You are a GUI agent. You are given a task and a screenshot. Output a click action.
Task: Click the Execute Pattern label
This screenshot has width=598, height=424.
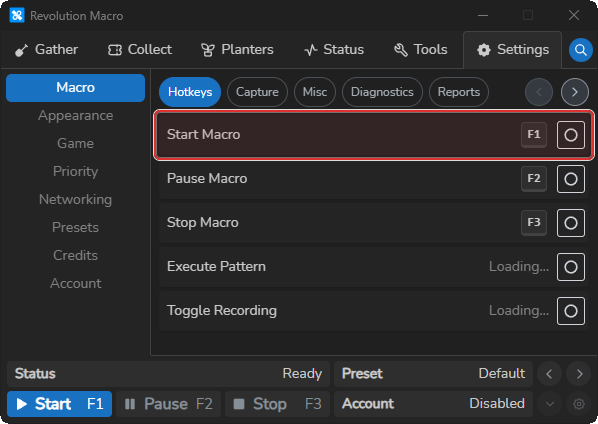216,267
